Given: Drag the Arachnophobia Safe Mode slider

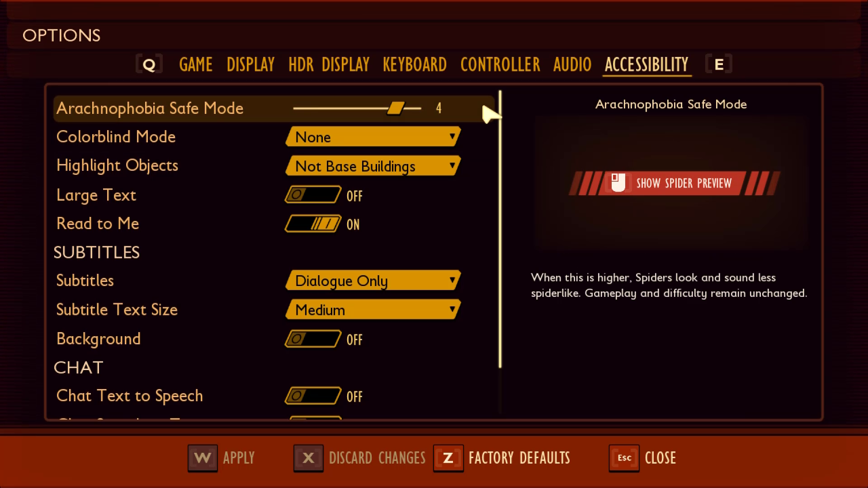Looking at the screenshot, I should click(393, 108).
